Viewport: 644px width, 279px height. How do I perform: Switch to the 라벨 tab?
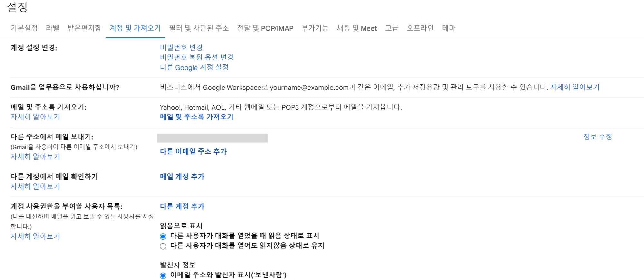point(52,28)
